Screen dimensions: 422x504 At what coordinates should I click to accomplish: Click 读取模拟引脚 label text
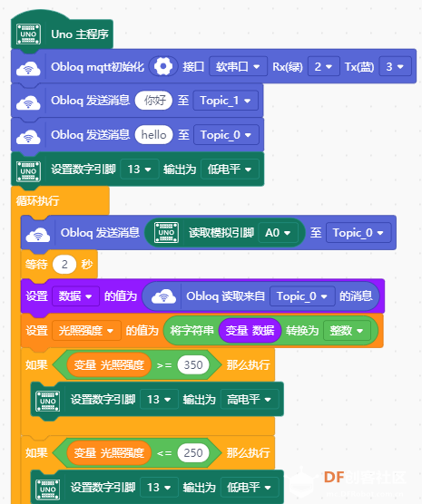click(221, 232)
